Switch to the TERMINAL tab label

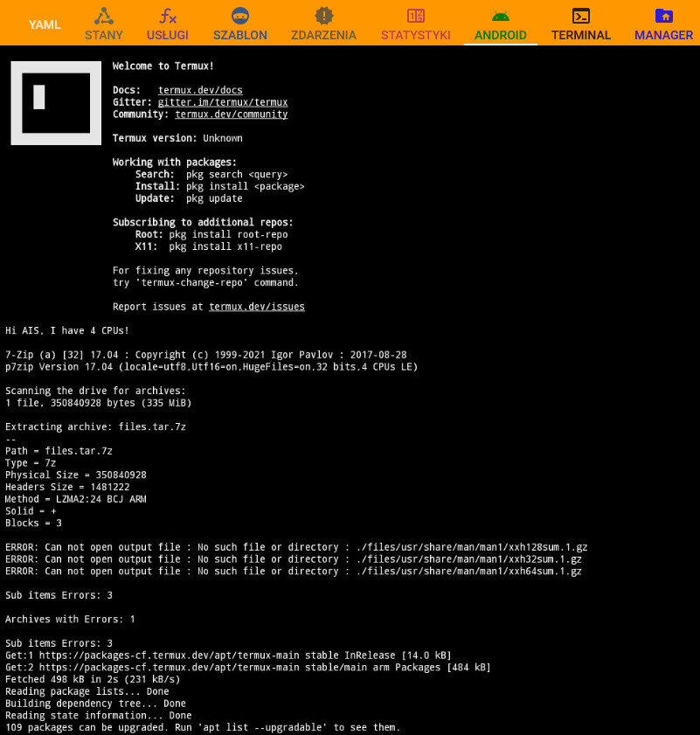click(581, 35)
